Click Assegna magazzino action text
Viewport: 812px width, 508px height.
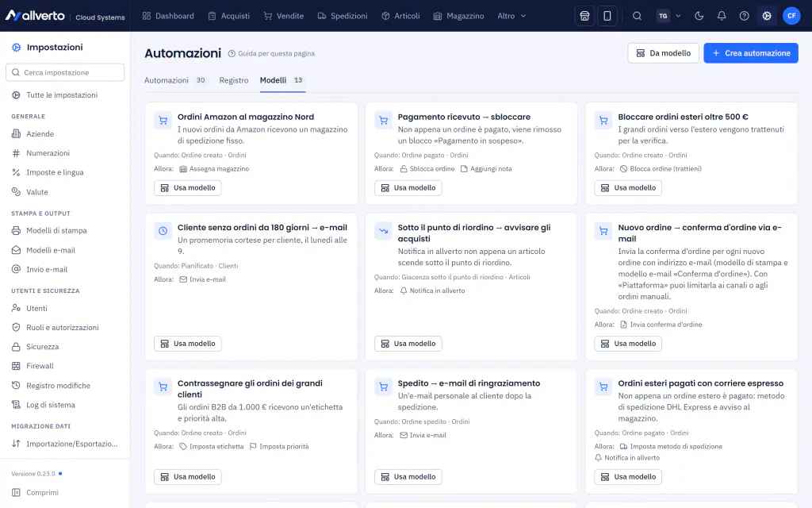(x=219, y=168)
